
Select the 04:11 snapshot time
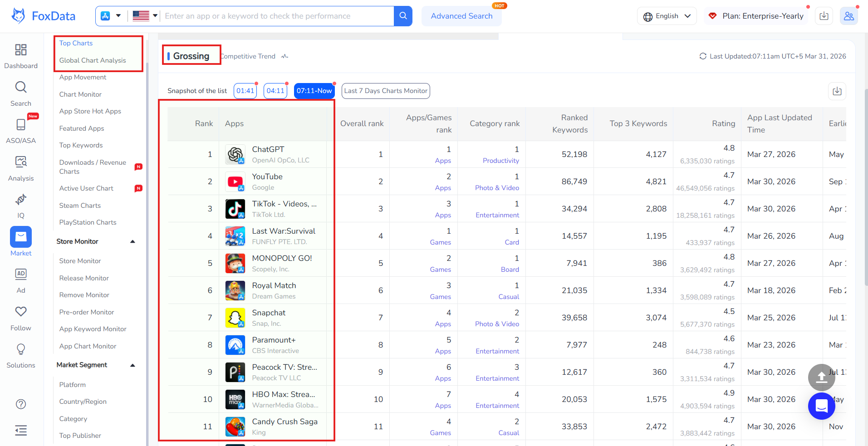(275, 91)
